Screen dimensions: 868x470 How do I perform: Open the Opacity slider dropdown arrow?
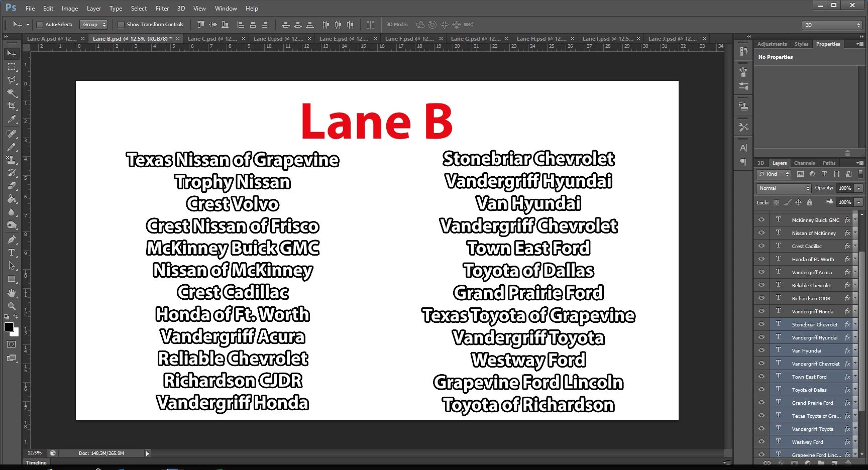coord(859,188)
